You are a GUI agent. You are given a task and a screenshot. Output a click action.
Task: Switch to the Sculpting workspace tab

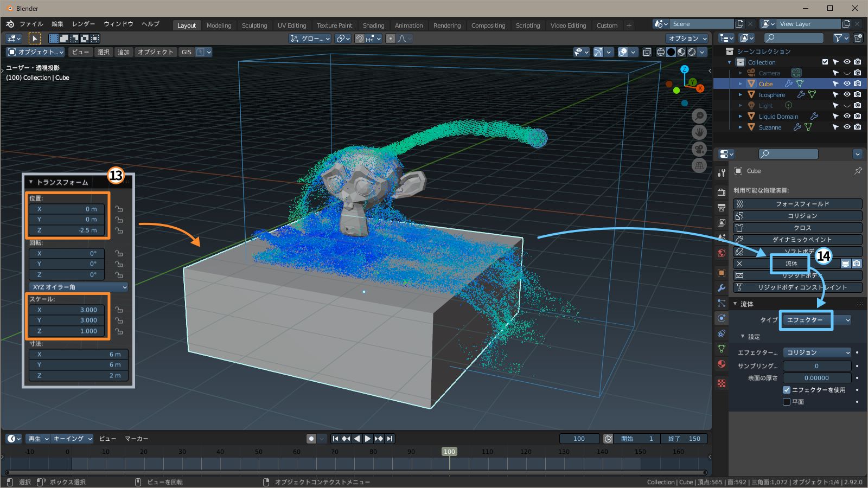point(254,25)
